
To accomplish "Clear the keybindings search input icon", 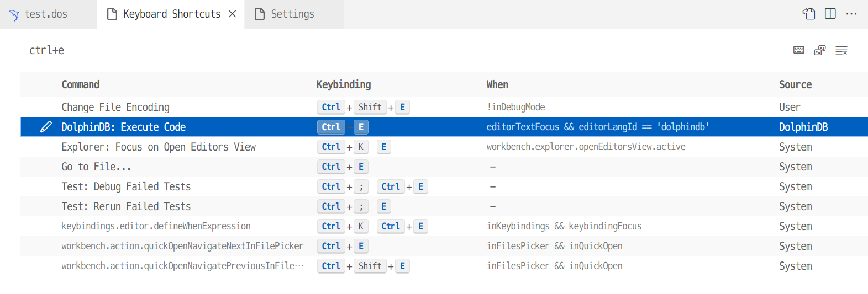I will (x=841, y=50).
